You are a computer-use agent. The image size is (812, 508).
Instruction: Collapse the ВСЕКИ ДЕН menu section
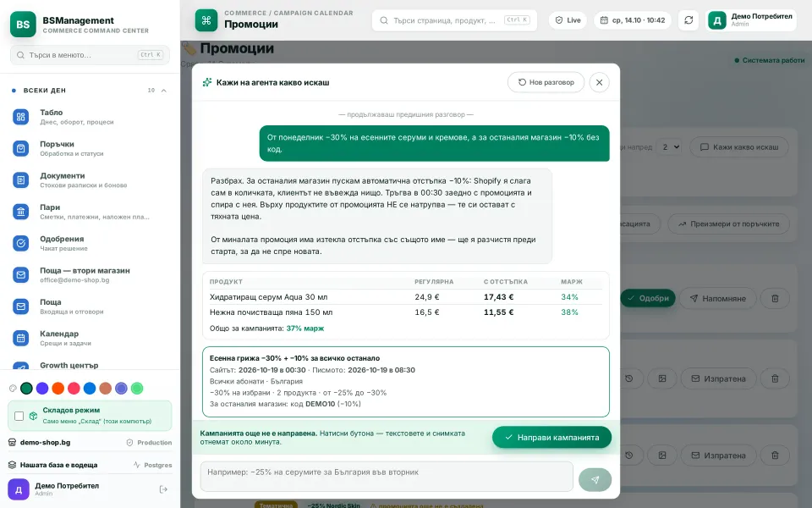pyautogui.click(x=163, y=91)
